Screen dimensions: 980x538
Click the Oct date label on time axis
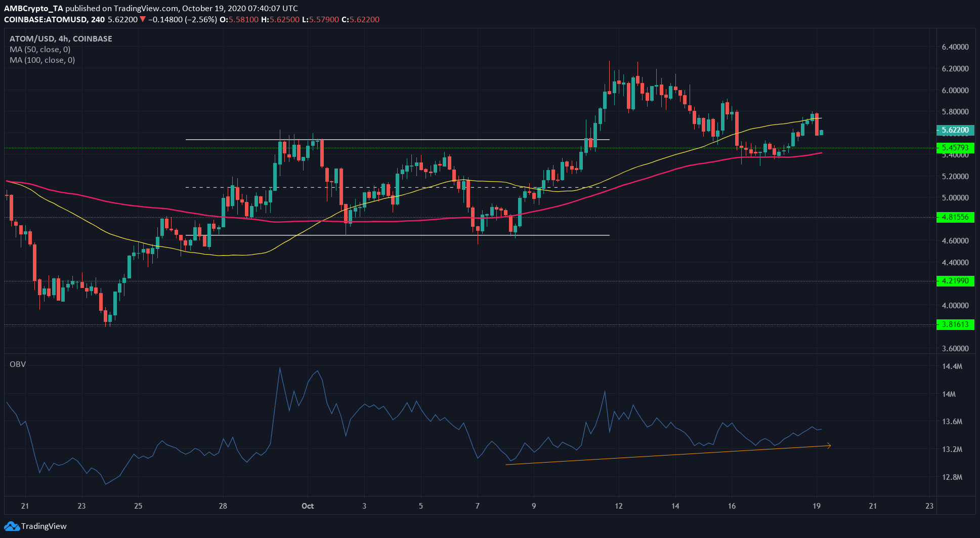coord(308,506)
